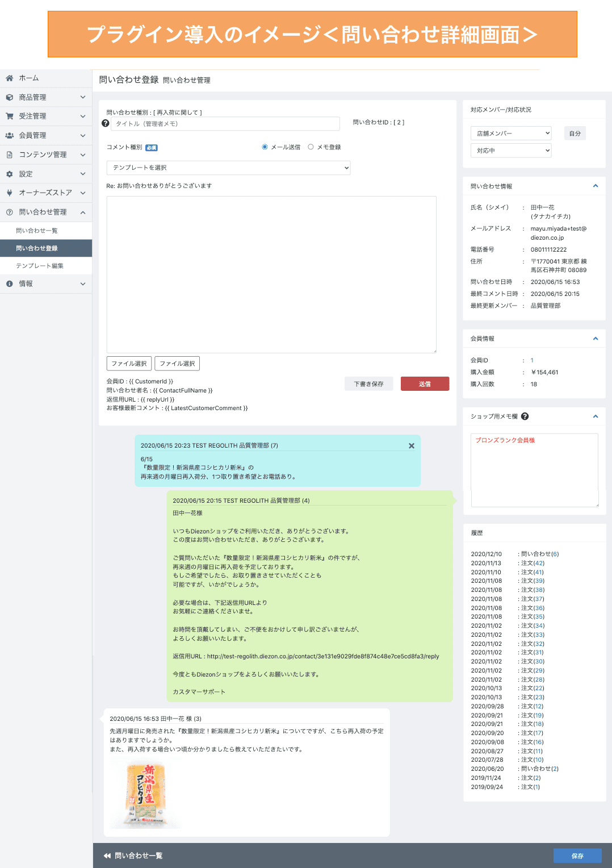This screenshot has width=612, height=868.
Task: Click the first ファイル選択 button
Action: point(129,364)
